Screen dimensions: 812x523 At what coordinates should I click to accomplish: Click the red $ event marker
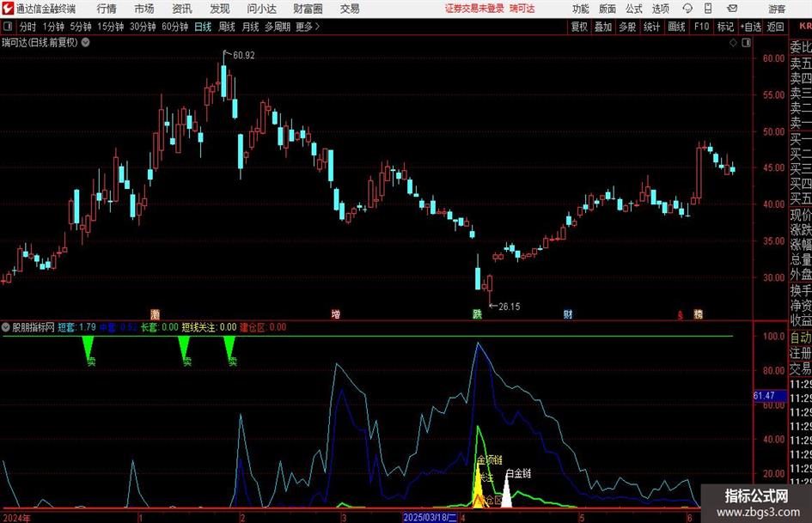[x=680, y=315]
